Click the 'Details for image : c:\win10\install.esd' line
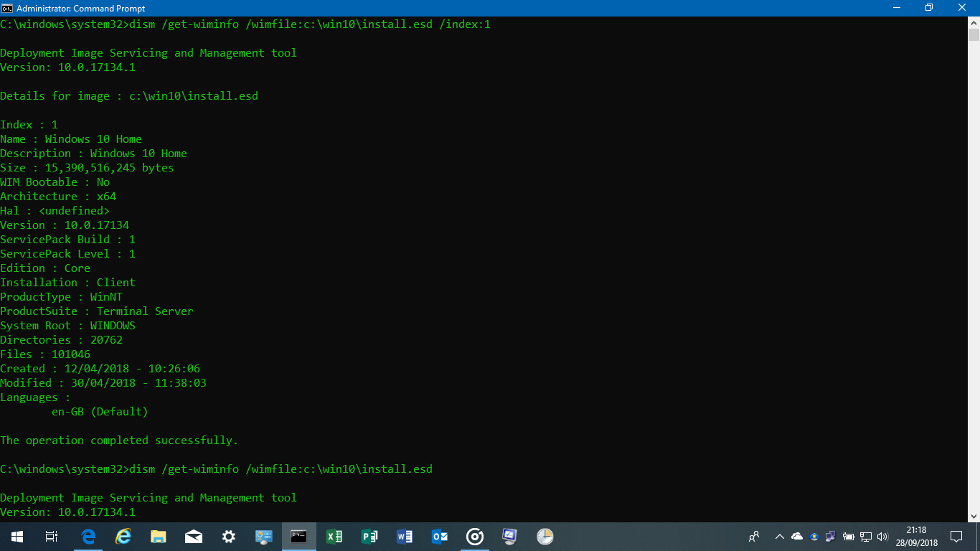This screenshot has width=980, height=551. 129,96
